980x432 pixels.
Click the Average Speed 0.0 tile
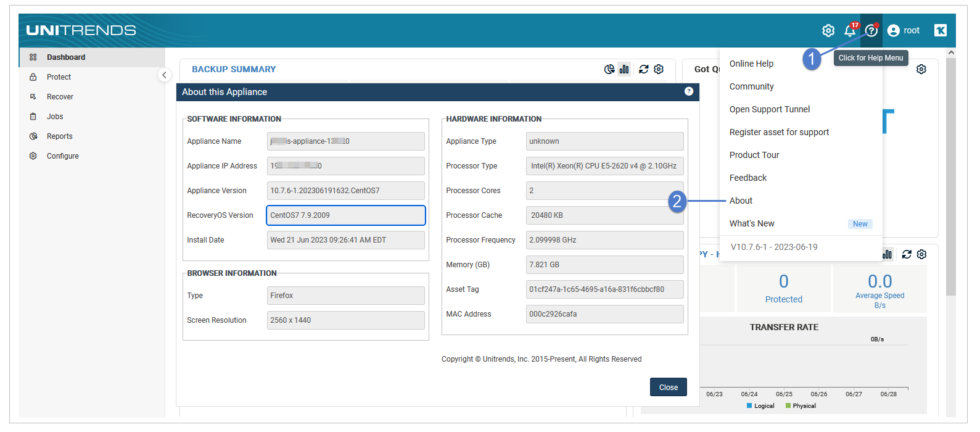(879, 288)
